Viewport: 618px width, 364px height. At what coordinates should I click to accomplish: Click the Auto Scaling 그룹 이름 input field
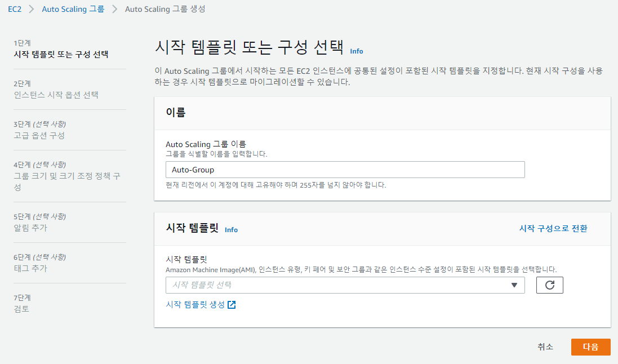pyautogui.click(x=345, y=170)
